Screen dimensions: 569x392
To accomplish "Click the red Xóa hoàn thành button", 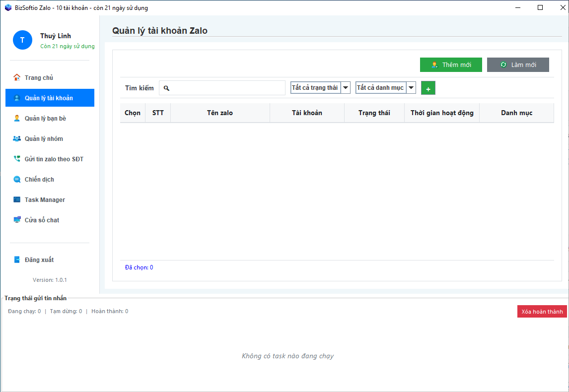I will click(542, 311).
